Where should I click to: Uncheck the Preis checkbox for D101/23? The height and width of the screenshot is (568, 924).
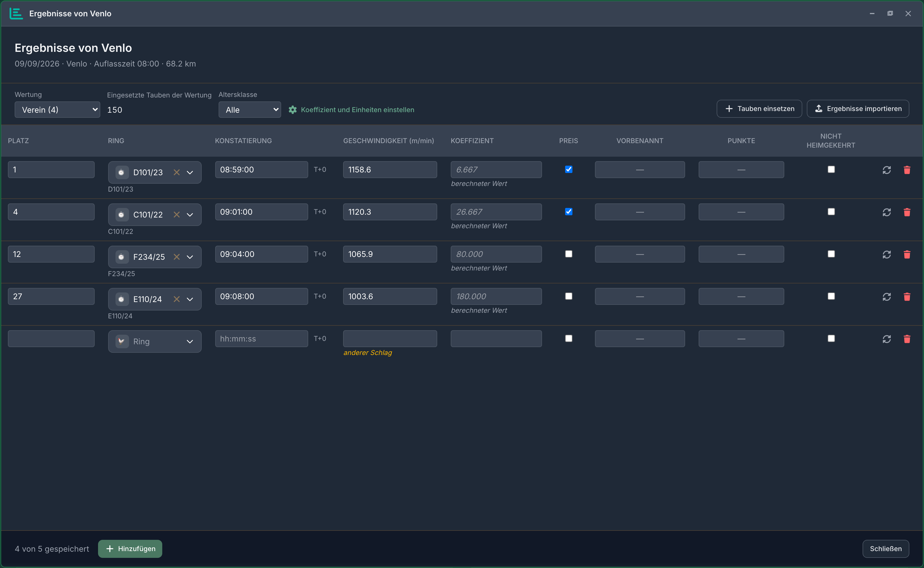[569, 169]
